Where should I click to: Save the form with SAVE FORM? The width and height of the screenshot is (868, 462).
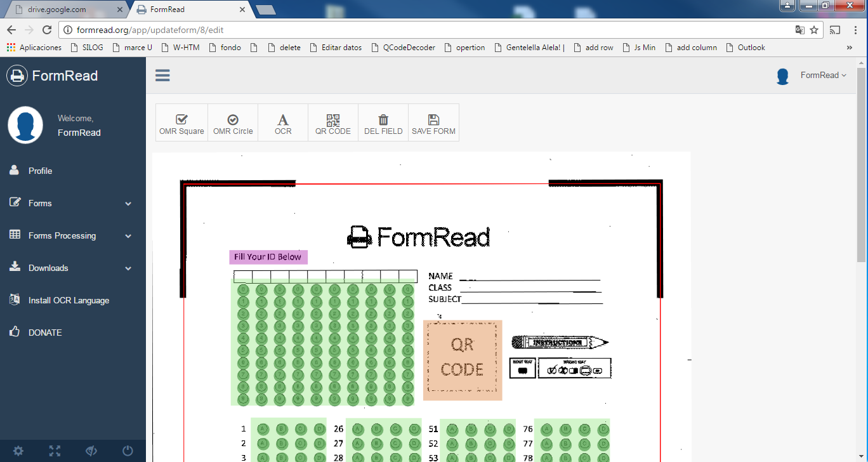tap(434, 123)
